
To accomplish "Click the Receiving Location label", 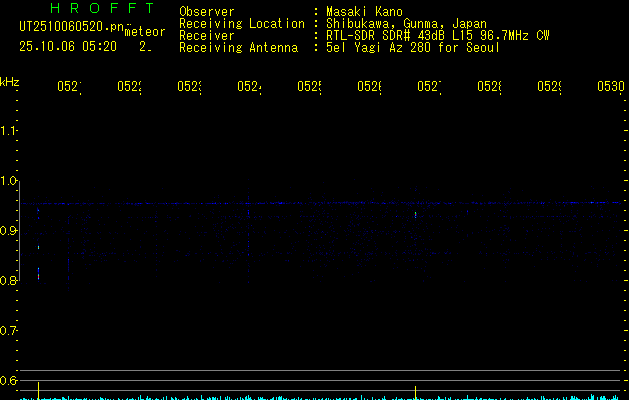I will click(x=242, y=23).
